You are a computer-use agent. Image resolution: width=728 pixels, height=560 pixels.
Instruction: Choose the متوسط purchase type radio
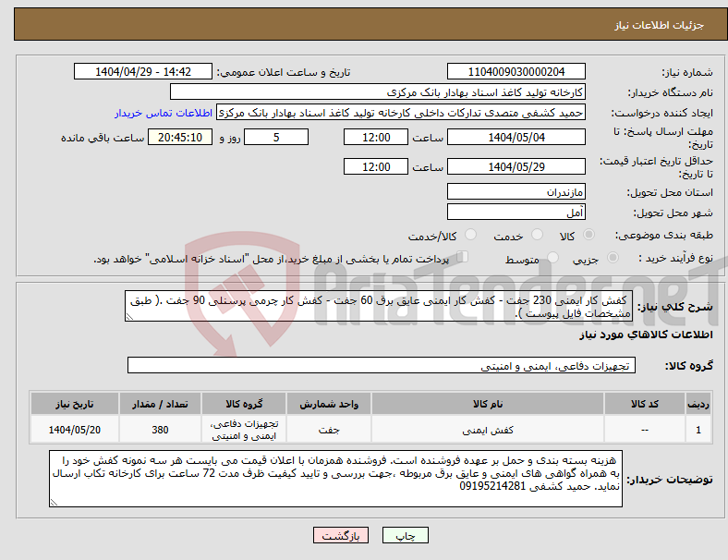point(553,258)
